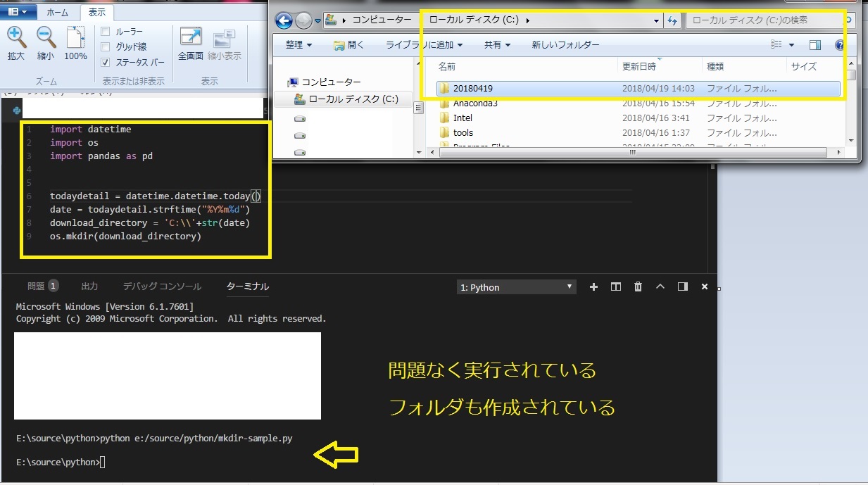Zoom in with the 拡大 magnifier
This screenshot has height=485, width=868.
click(15, 44)
